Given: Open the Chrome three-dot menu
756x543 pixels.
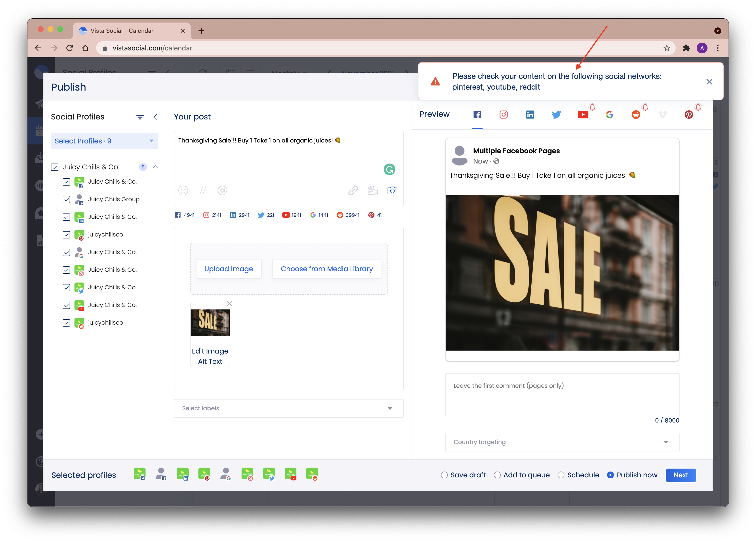Looking at the screenshot, I should click(718, 48).
